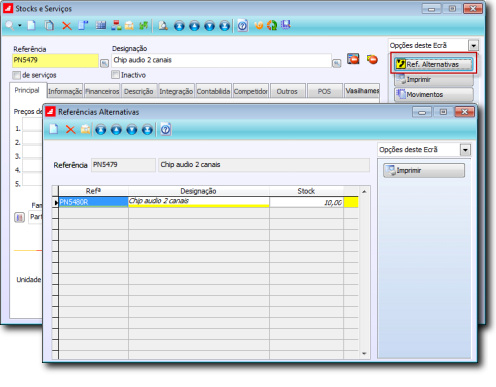Screen dimensions: 496x387
Task: Click the 'Ref. Alternativas' button
Action: tap(433, 64)
